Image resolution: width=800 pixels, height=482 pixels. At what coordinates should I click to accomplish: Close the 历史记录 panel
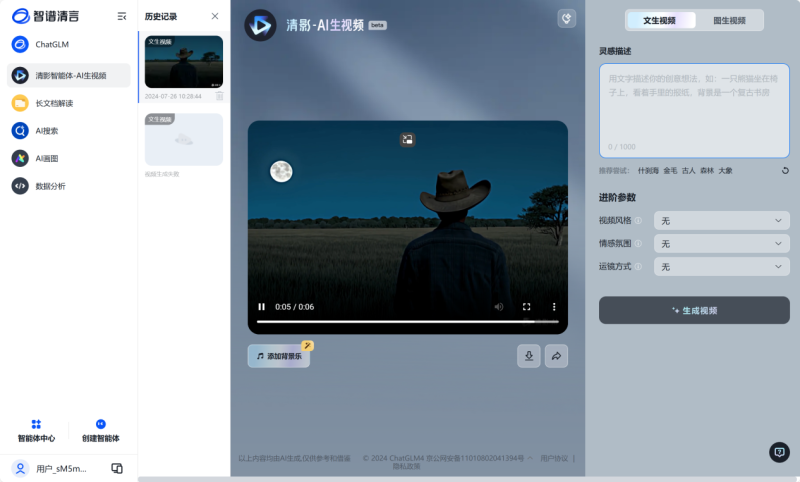coord(215,16)
